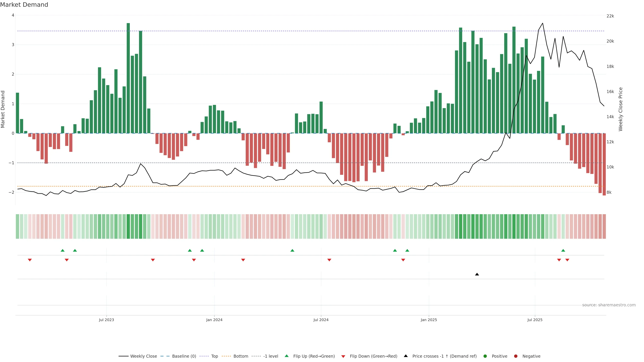The image size is (644, 362).
Task: Click the -1 level legend entry
Action: click(271, 356)
